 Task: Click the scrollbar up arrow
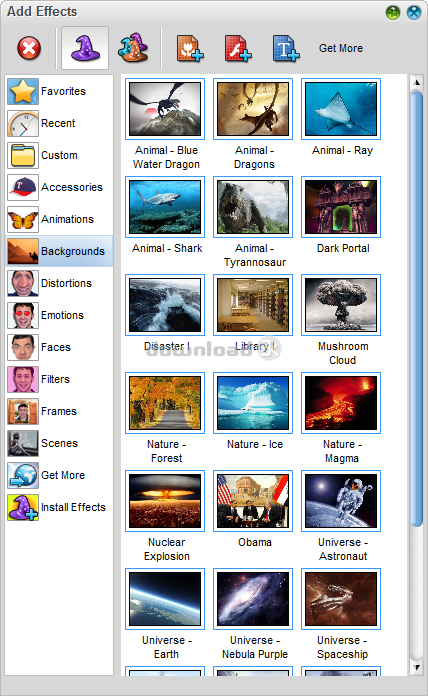pos(416,82)
